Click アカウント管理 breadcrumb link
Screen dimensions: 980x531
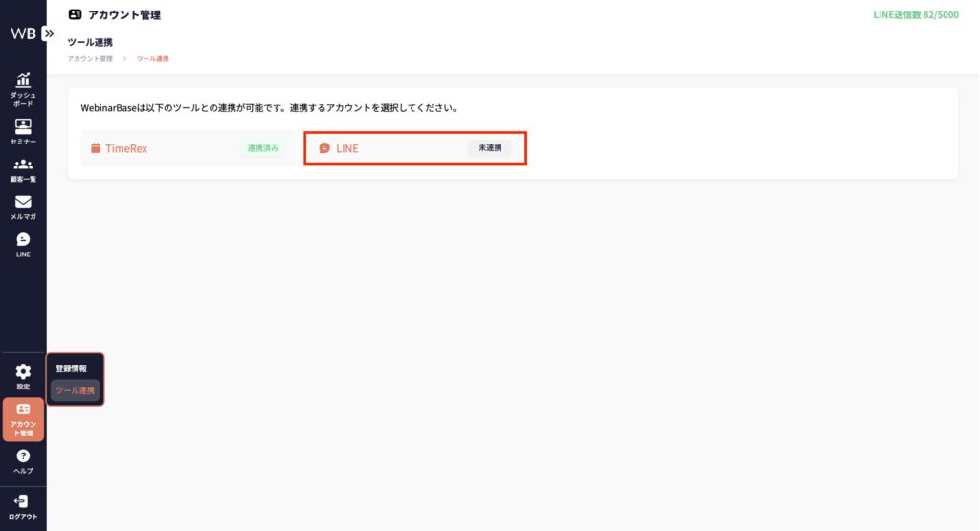pos(90,59)
